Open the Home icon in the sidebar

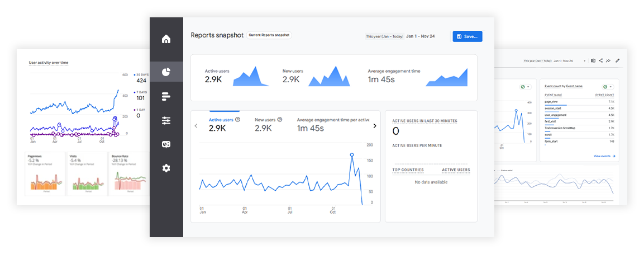click(166, 39)
